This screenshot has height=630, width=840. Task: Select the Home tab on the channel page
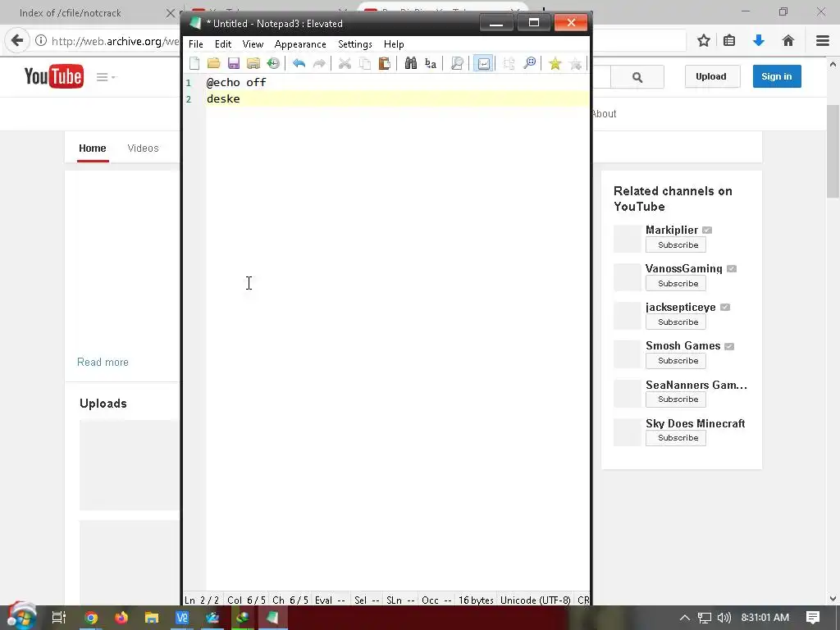click(92, 148)
